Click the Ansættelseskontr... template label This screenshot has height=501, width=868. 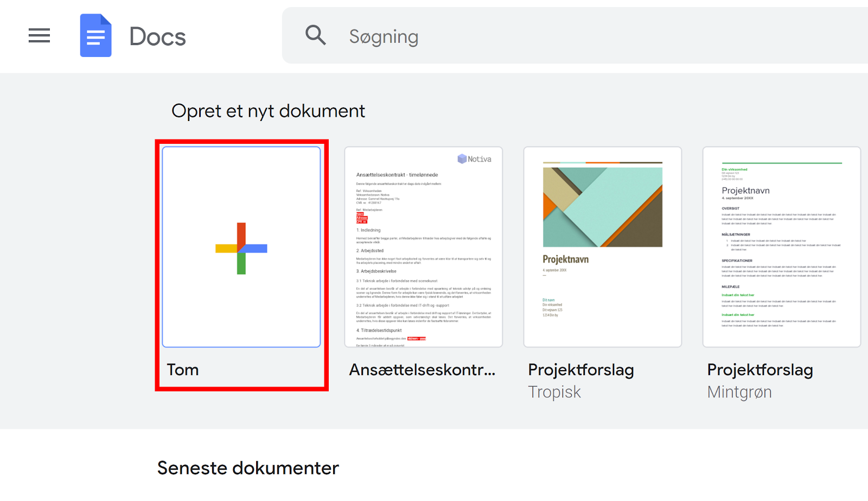click(422, 370)
